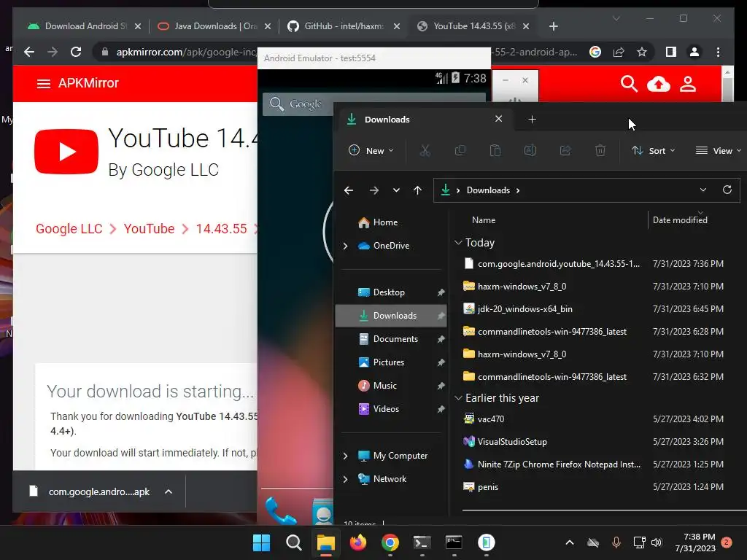Add a new File Explorer tab
Screen dimensions: 747x560
click(532, 120)
